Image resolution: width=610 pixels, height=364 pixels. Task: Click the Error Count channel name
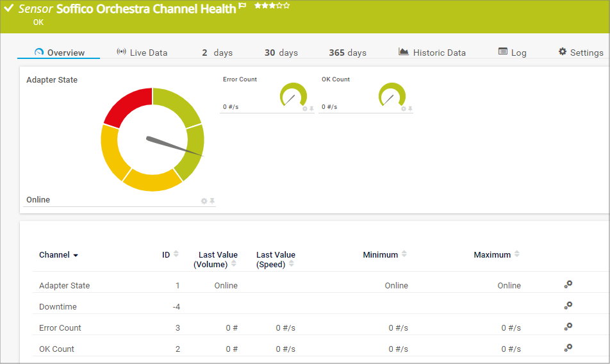click(60, 328)
